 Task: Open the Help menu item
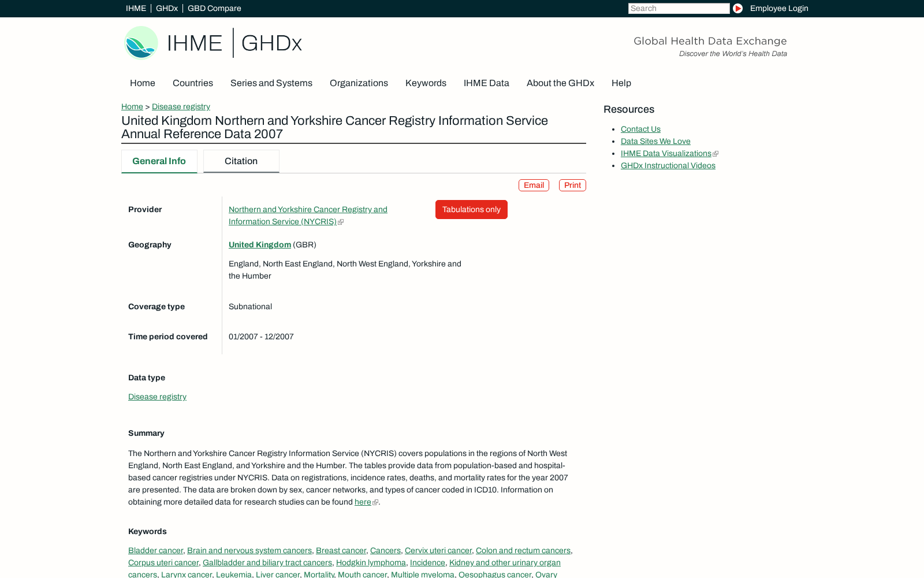(621, 83)
